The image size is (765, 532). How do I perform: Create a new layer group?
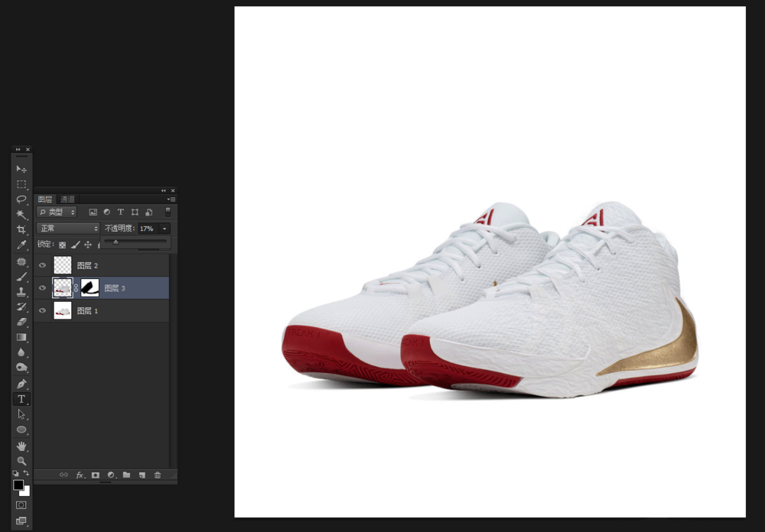126,475
